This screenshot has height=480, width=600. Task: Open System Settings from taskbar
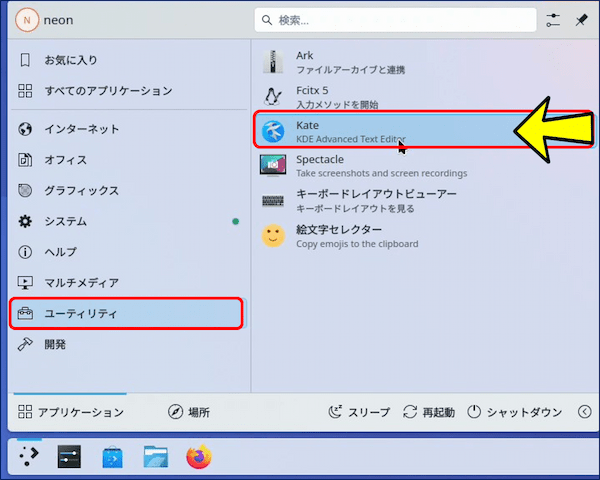click(x=70, y=457)
